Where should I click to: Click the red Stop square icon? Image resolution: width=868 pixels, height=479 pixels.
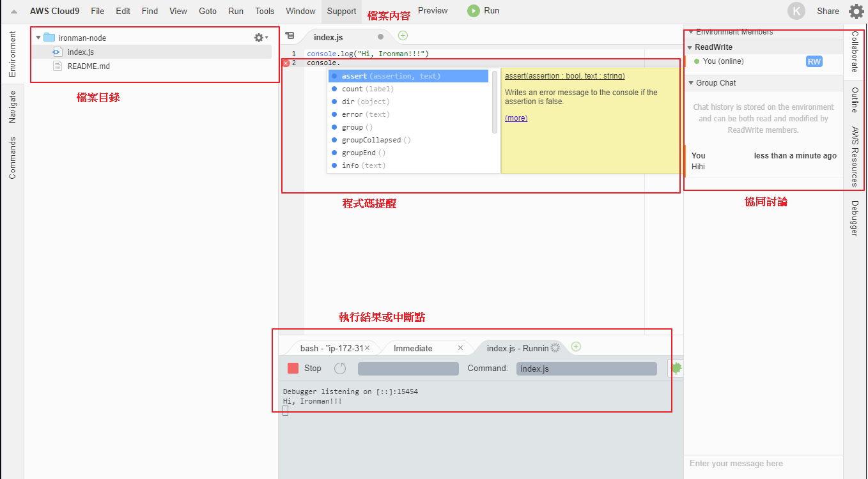293,368
